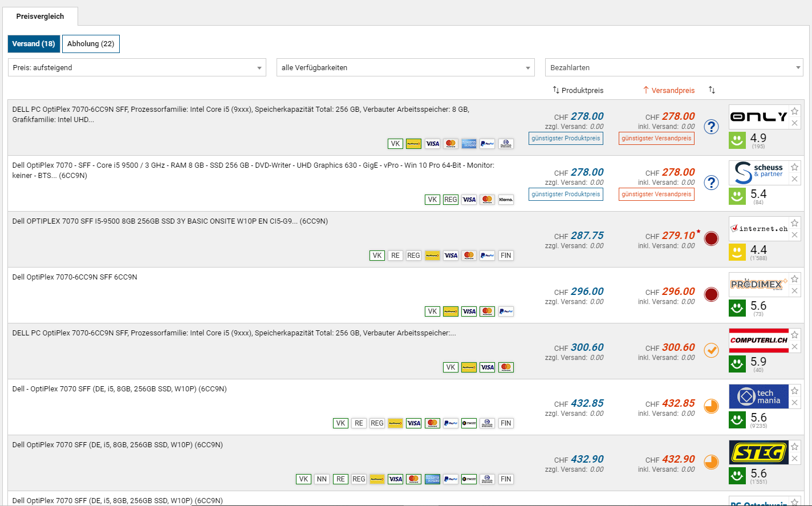Sort by Produktpreis column header
Screen dimensions: 812x506
578,90
